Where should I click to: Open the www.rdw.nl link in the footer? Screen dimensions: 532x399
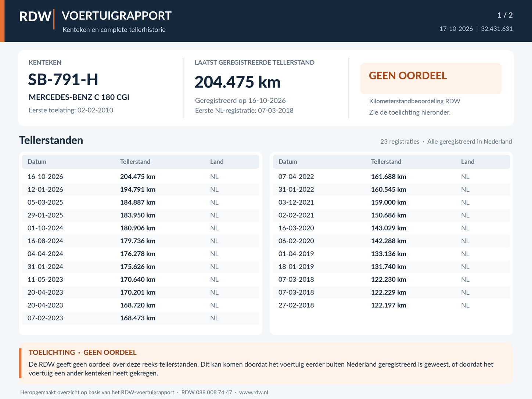click(x=254, y=392)
